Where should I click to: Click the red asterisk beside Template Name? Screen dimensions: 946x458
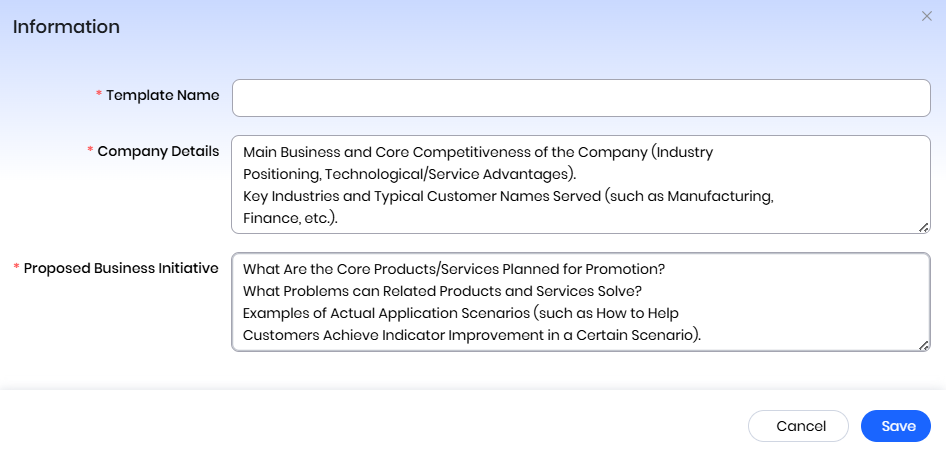pyautogui.click(x=99, y=95)
